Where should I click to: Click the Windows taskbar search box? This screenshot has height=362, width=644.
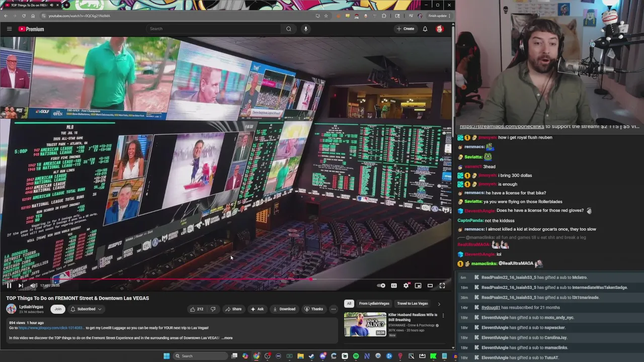(200, 356)
